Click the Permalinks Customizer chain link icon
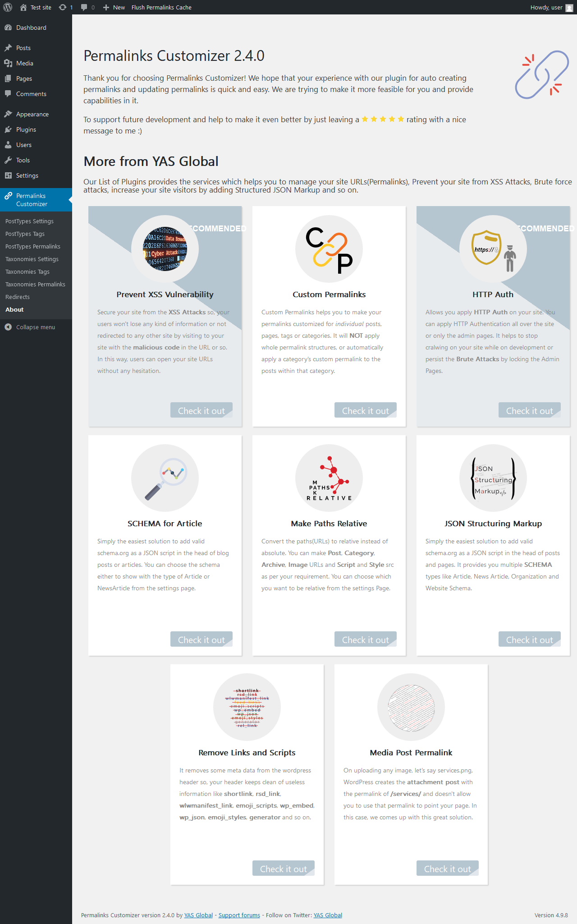 coord(8,196)
